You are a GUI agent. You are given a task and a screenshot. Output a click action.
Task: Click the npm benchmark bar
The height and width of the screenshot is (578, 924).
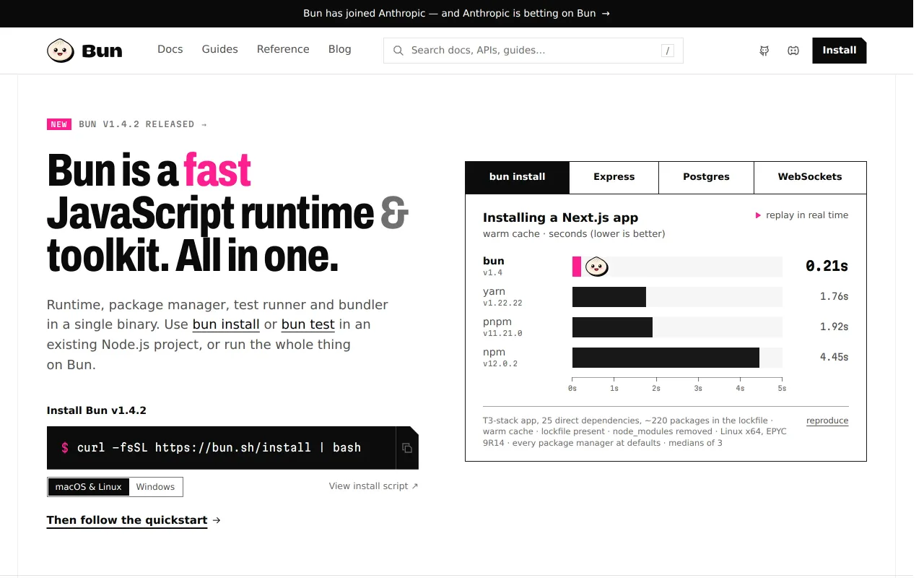pos(666,358)
